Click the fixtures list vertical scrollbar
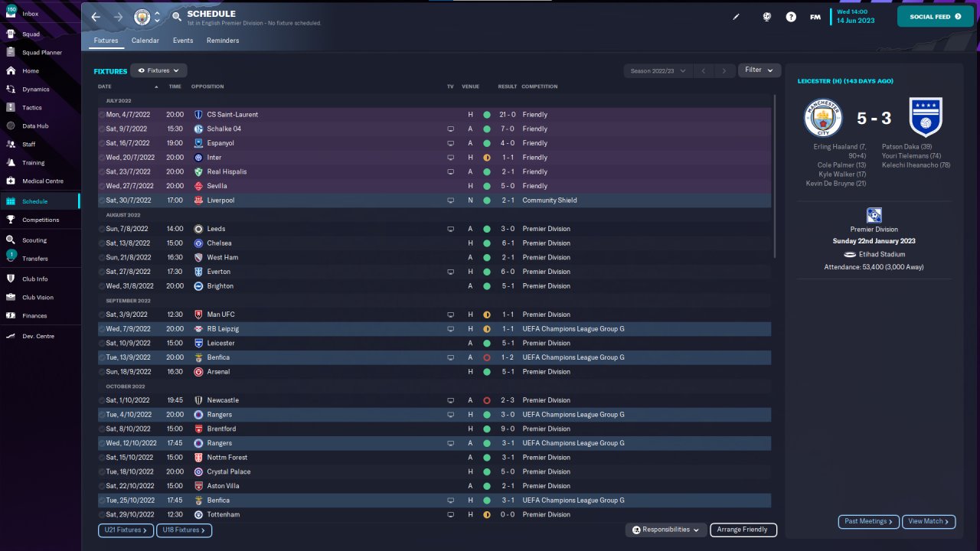The height and width of the screenshot is (551, 980). click(x=775, y=176)
